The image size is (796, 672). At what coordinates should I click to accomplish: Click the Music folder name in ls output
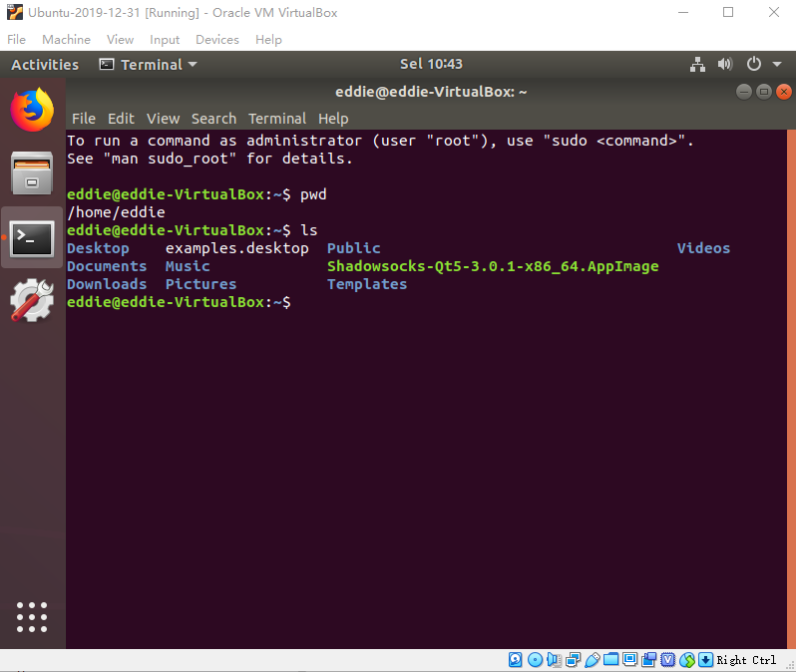(x=188, y=266)
